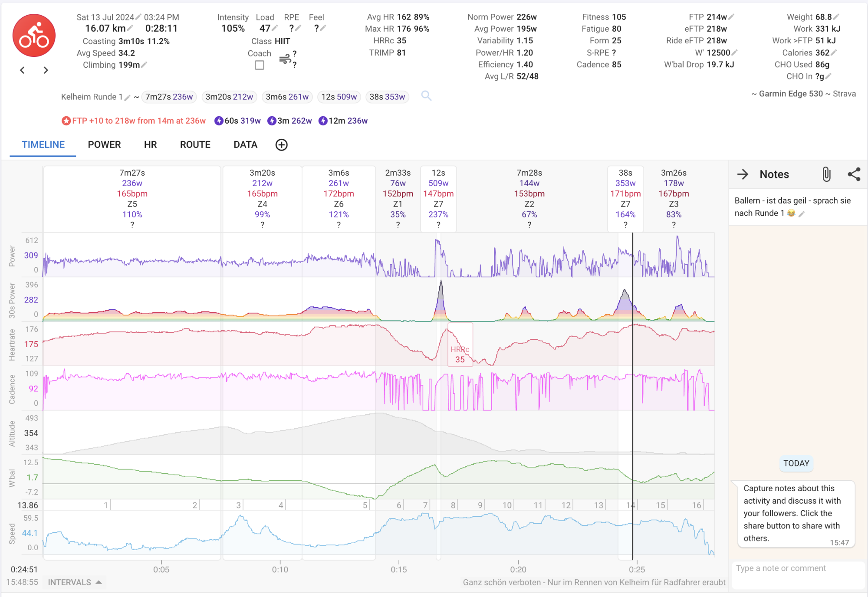Attach a file with the paperclip icon

(826, 174)
